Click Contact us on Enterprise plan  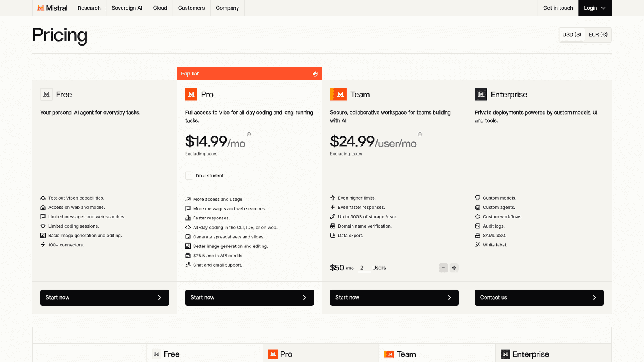539,298
